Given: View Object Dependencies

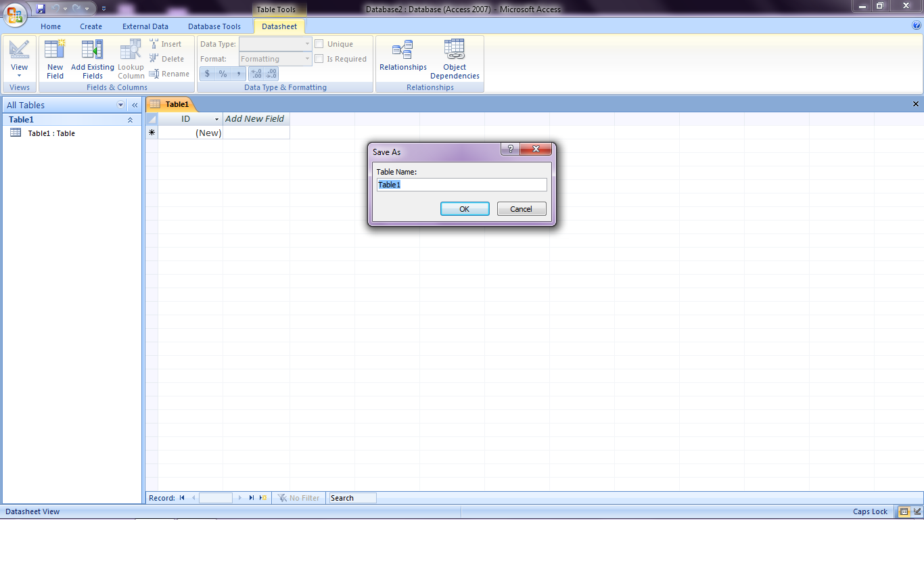Looking at the screenshot, I should pyautogui.click(x=454, y=58).
